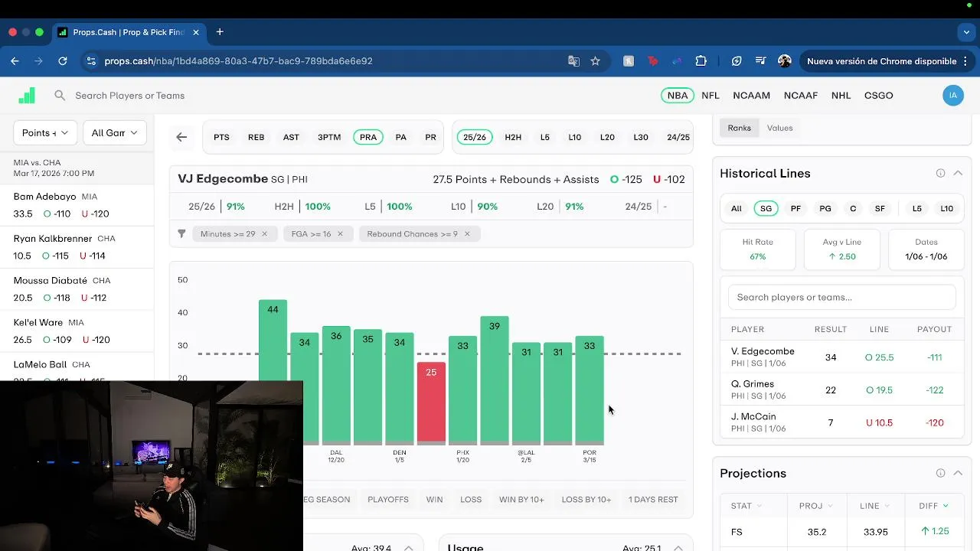The height and width of the screenshot is (551, 980).
Task: Select the SG position filter
Action: [x=766, y=208]
